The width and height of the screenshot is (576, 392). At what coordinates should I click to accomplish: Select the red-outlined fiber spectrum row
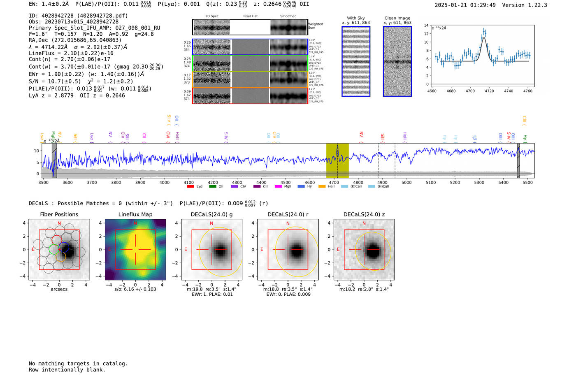250,96
